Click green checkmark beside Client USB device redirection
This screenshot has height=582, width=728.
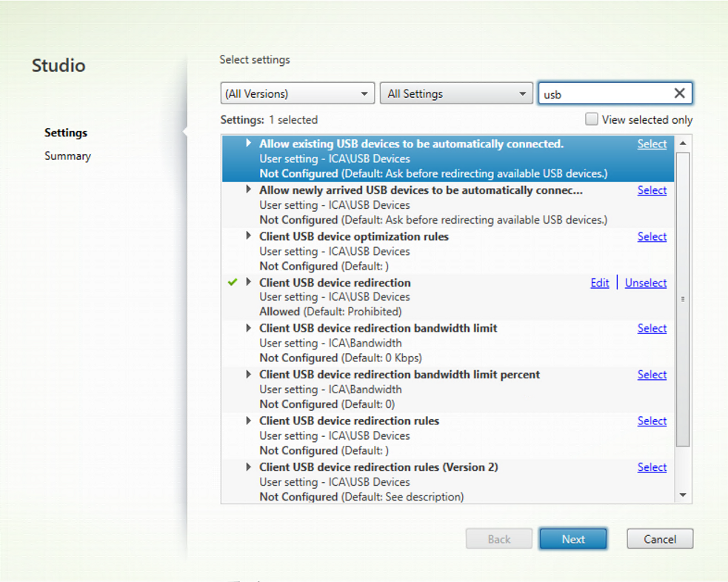(233, 282)
